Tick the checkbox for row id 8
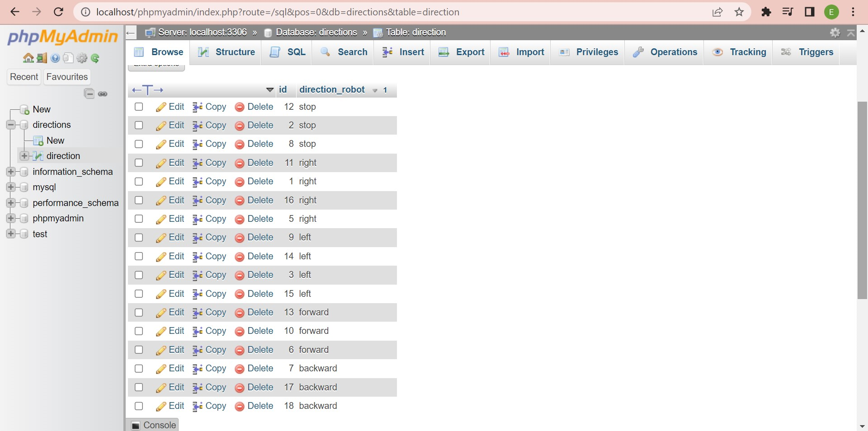This screenshot has width=868, height=431. (138, 144)
